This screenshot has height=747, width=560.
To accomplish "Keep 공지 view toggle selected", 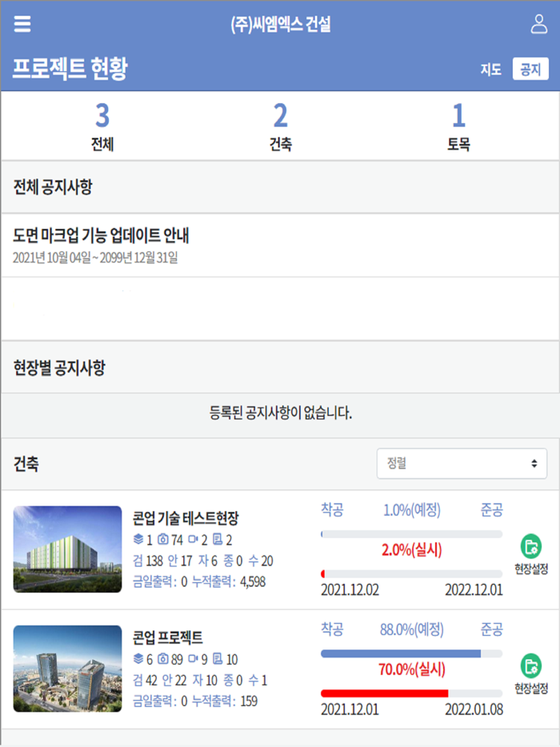I will (x=532, y=70).
